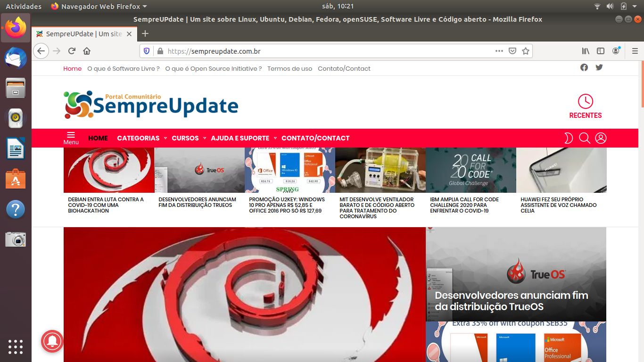Open Ubuntu Software from the dock

tap(16, 179)
